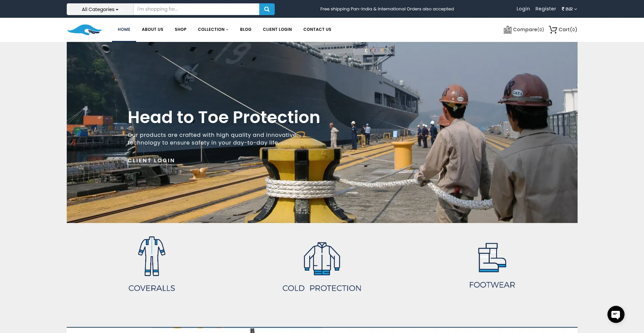This screenshot has width=644, height=333.
Task: Open the INR currency selector
Action: [x=569, y=9]
